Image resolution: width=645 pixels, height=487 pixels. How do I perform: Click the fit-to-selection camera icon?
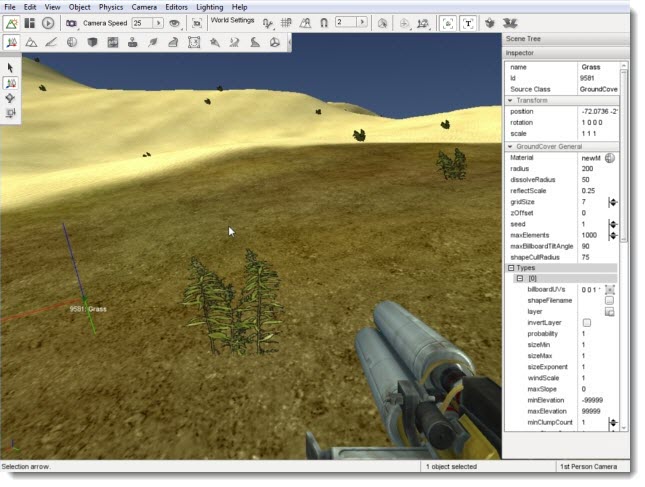click(197, 24)
